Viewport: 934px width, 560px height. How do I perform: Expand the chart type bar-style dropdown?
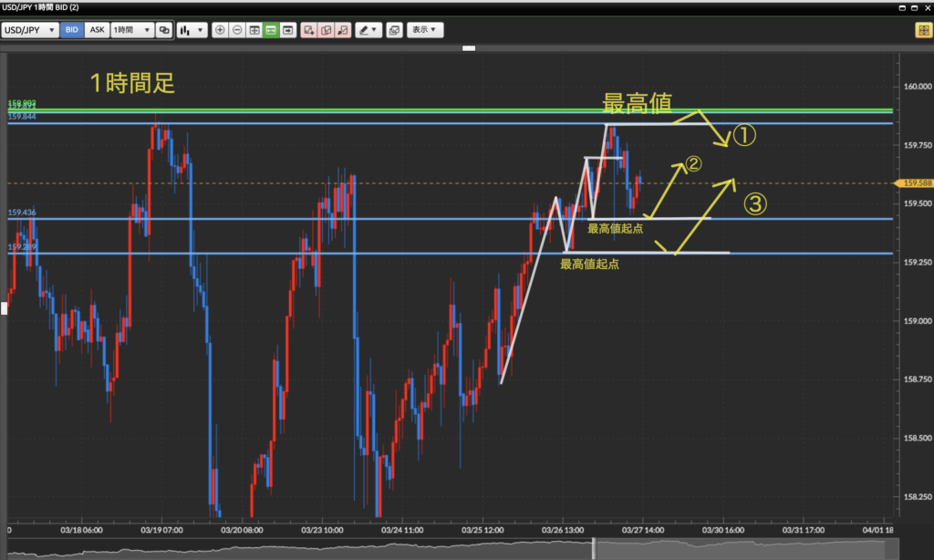[192, 30]
